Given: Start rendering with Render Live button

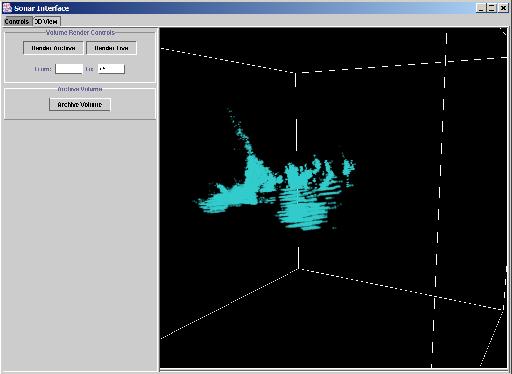Looking at the screenshot, I should [111, 48].
